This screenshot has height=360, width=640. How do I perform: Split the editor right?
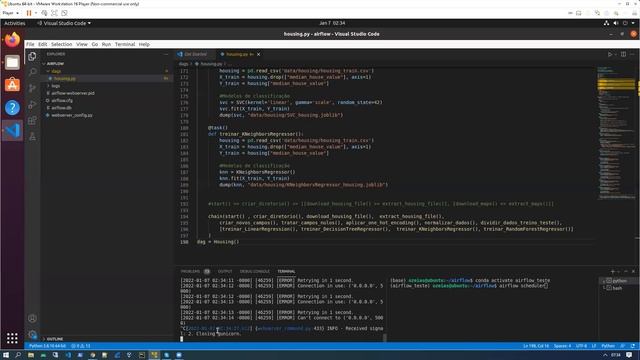(623, 54)
